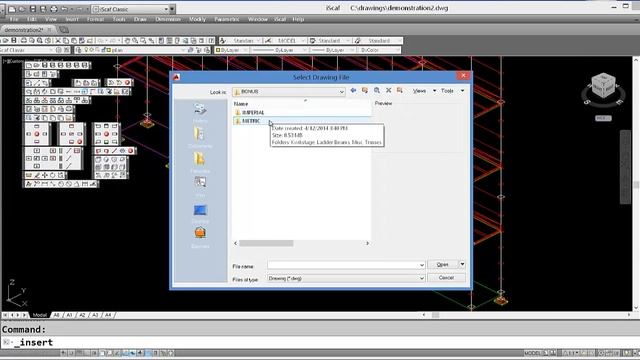Open the iScaf menu
Viewport: 640px width, 360px height.
pyautogui.click(x=280, y=19)
